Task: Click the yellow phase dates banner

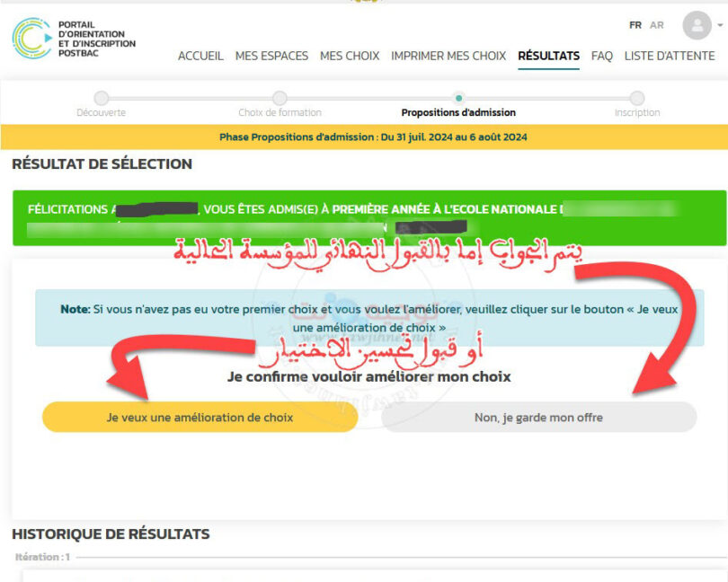Action: pos(364,137)
